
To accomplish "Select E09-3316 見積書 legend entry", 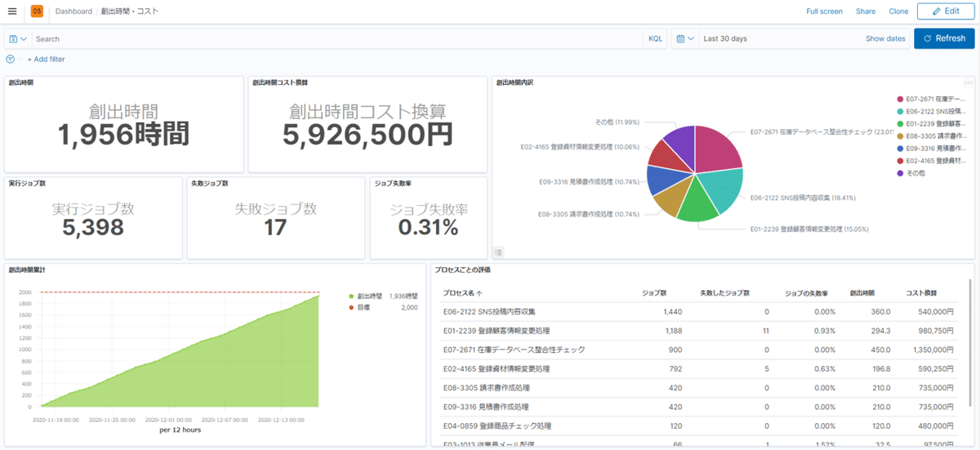I will coord(937,149).
